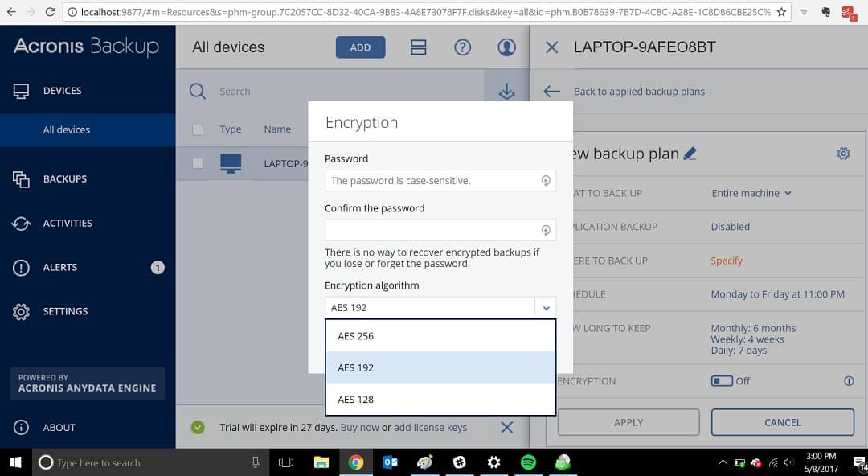Viewport: 868px width, 476px height.
Task: Click the About info icon
Action: [21, 427]
